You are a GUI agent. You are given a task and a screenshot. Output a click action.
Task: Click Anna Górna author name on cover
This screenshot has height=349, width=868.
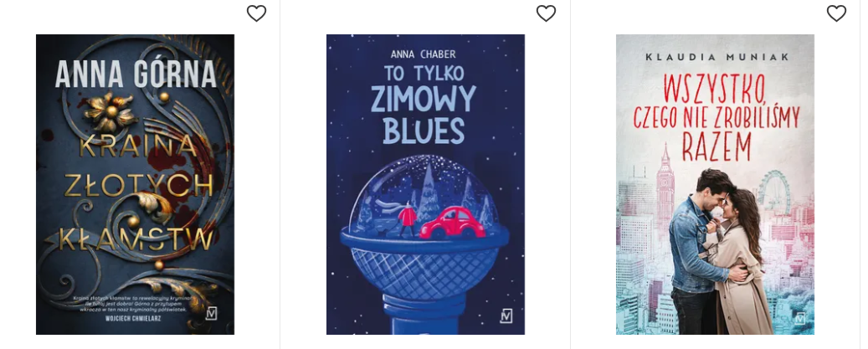(x=136, y=74)
